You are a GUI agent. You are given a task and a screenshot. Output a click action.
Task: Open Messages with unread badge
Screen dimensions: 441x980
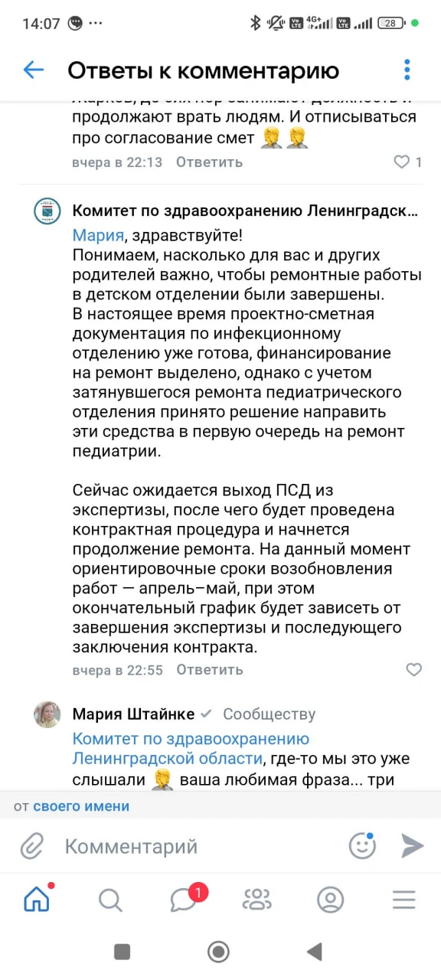pyautogui.click(x=184, y=900)
